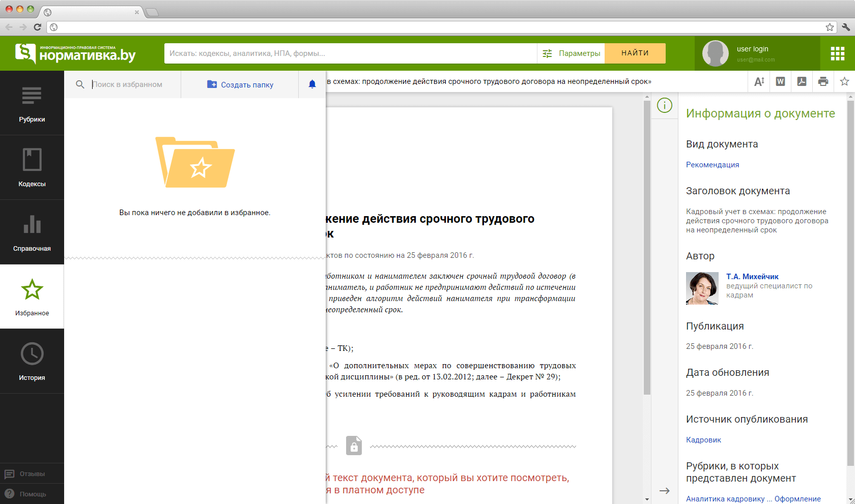Image resolution: width=855 pixels, height=504 pixels.
Task: Export document to Word
Action: click(780, 81)
